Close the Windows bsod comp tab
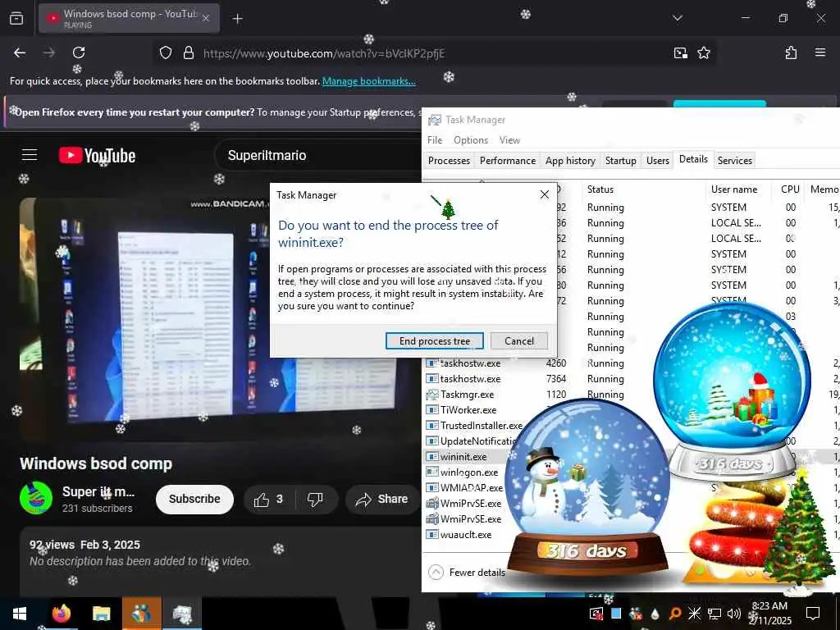840x630 pixels. coord(206,18)
